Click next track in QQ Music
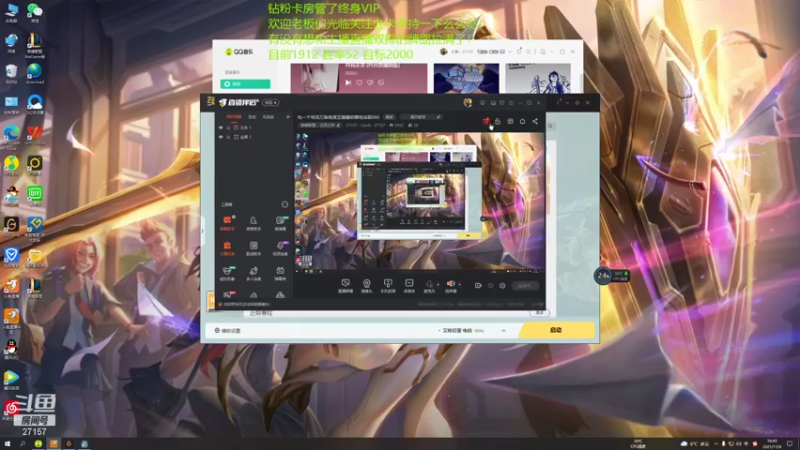This screenshot has width=800, height=450. pyautogui.click(x=348, y=82)
